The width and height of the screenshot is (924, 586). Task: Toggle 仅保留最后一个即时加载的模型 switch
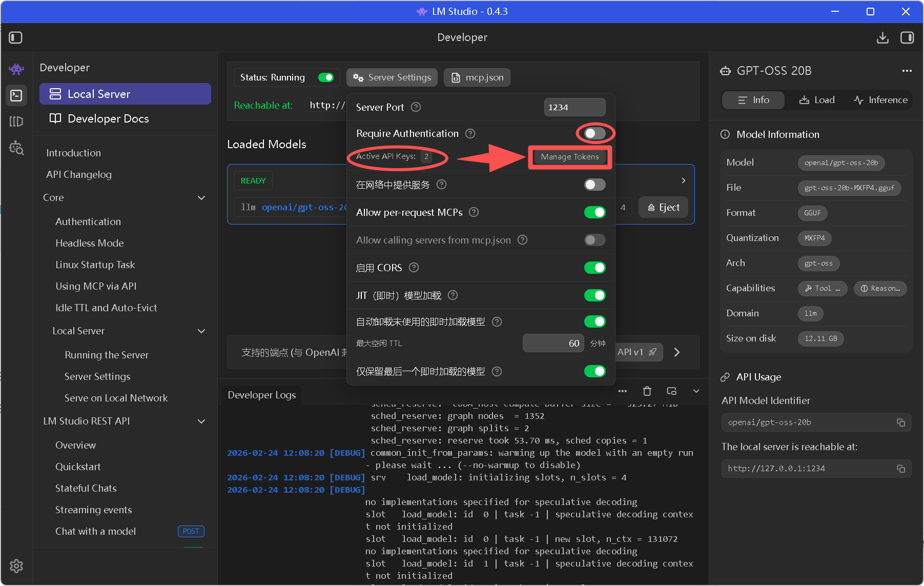click(594, 371)
